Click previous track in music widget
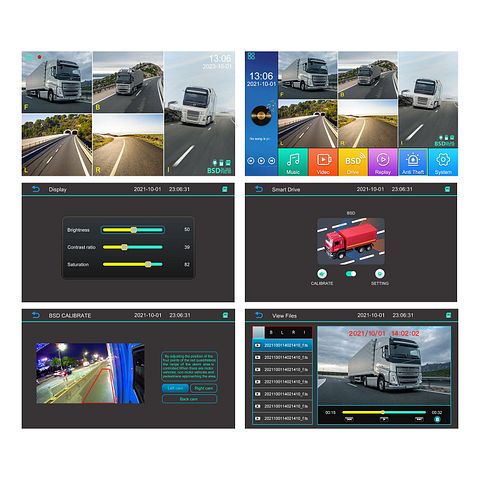This screenshot has width=480, height=480. tap(251, 161)
